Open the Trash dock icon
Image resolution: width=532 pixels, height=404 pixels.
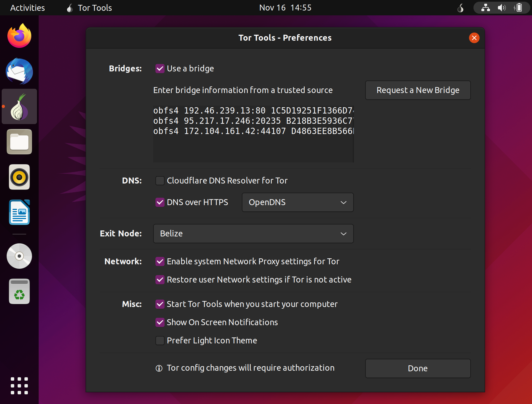point(19,291)
